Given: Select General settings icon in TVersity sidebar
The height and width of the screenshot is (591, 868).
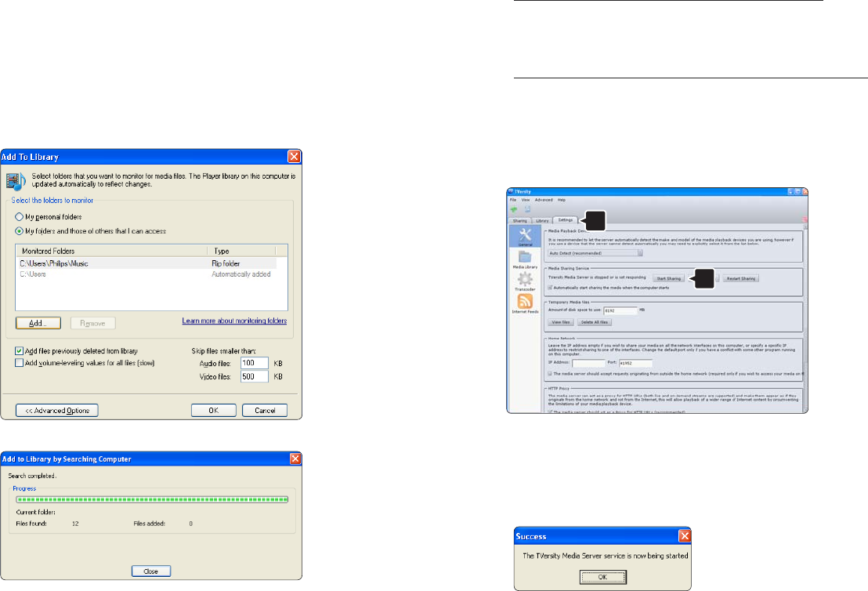Looking at the screenshot, I should click(525, 237).
